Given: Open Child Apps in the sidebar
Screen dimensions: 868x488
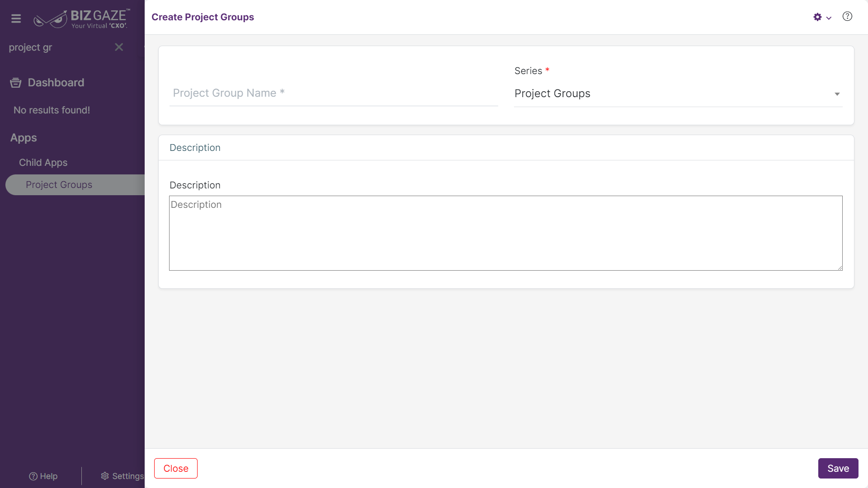Looking at the screenshot, I should click(43, 163).
